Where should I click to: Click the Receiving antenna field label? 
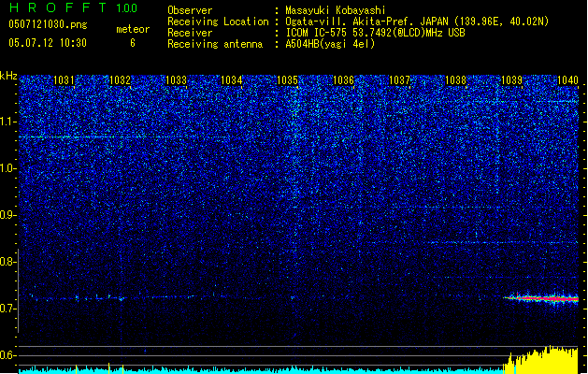(x=215, y=44)
